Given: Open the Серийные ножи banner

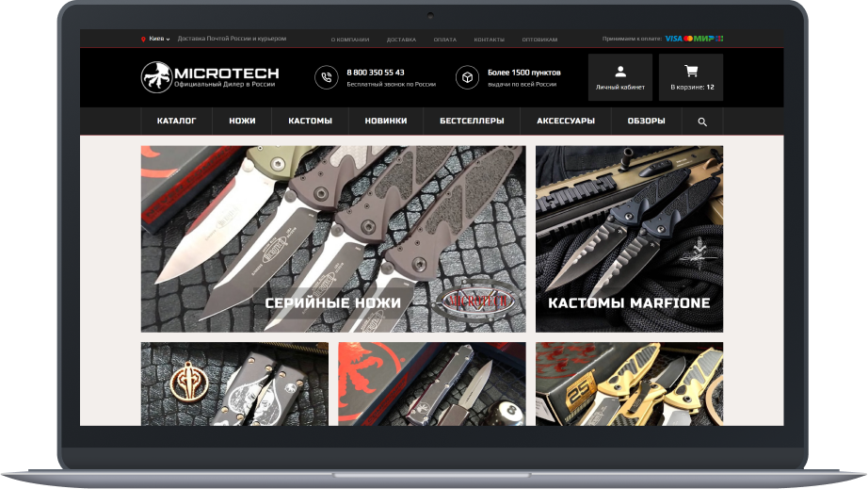Looking at the screenshot, I should click(333, 238).
